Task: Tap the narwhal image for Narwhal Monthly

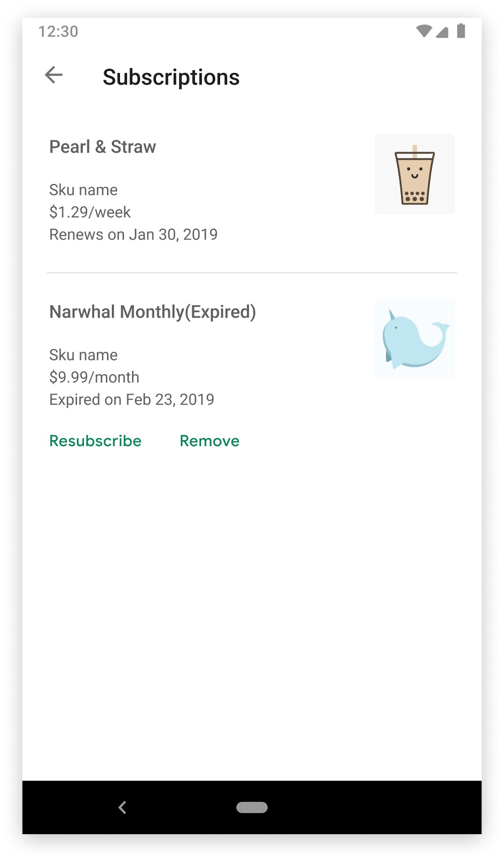Action: pos(414,338)
